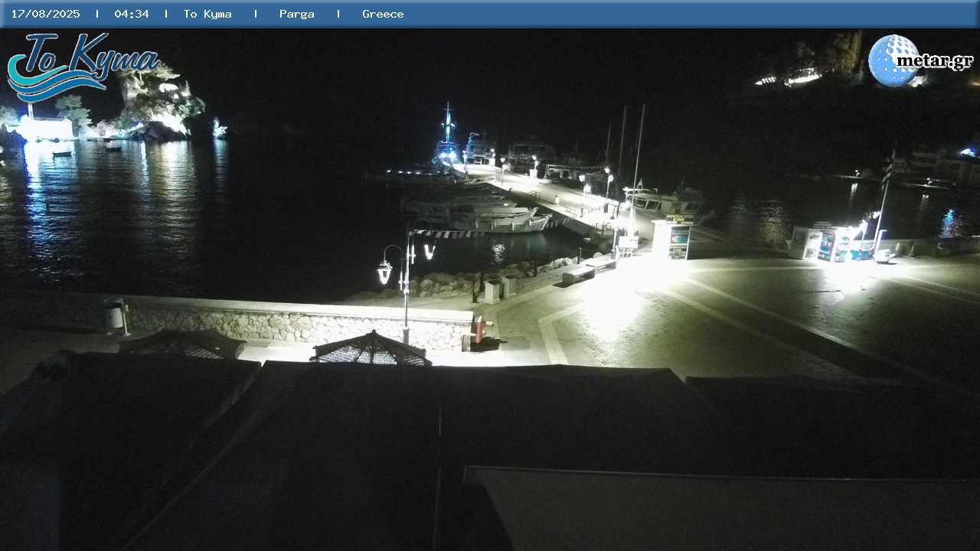This screenshot has width=980, height=551.
Task: Click the time text 04:34
Action: [132, 14]
